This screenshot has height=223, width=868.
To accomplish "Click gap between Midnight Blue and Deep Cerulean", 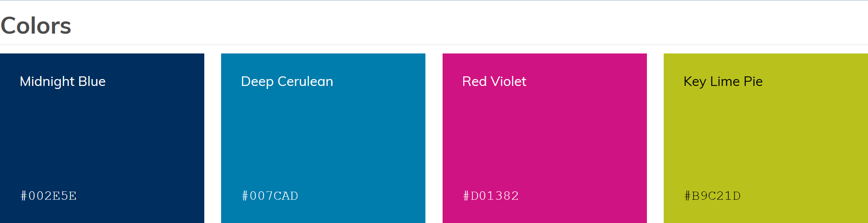I will pos(213,137).
